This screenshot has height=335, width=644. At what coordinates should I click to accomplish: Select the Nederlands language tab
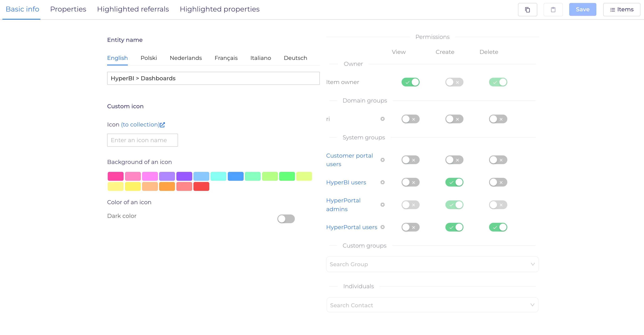click(x=186, y=58)
